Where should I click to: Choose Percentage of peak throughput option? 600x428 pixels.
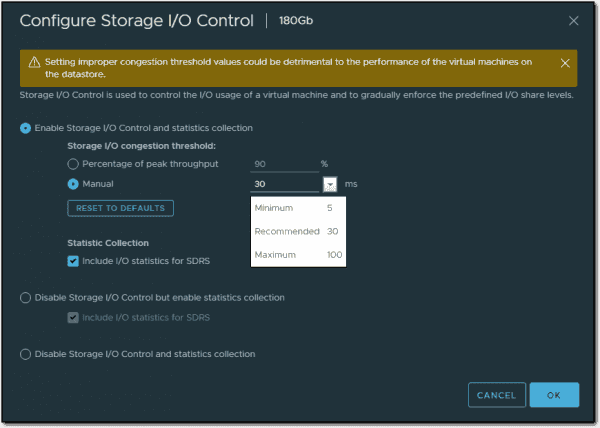(x=72, y=163)
